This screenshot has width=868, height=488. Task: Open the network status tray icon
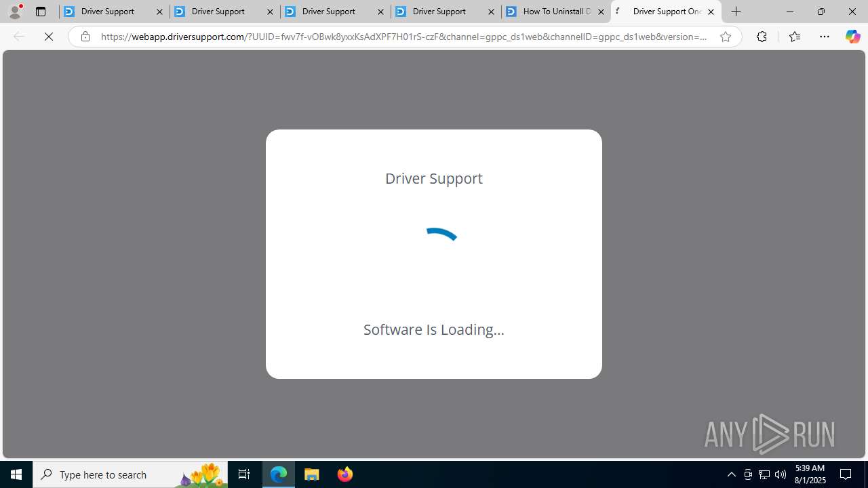click(764, 474)
